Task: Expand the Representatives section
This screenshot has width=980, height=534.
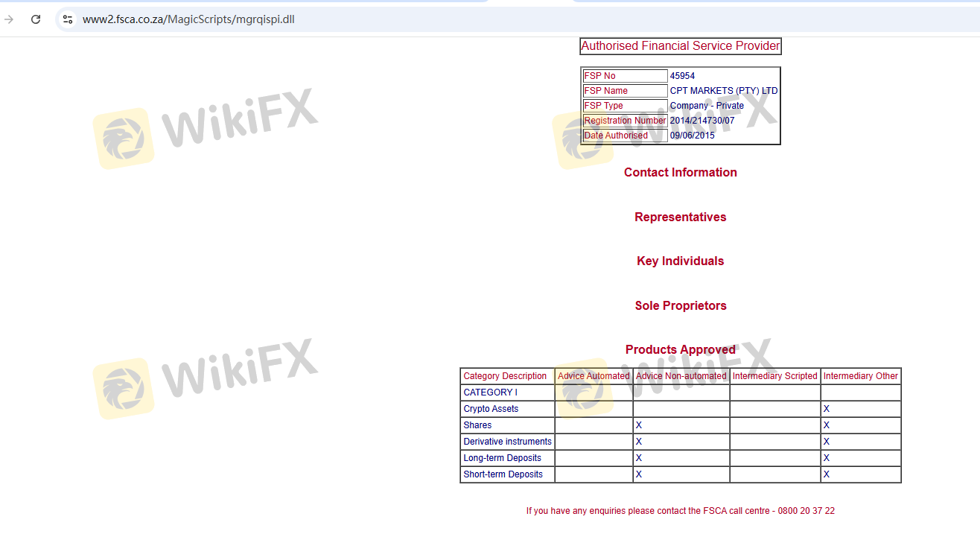Action: point(681,217)
